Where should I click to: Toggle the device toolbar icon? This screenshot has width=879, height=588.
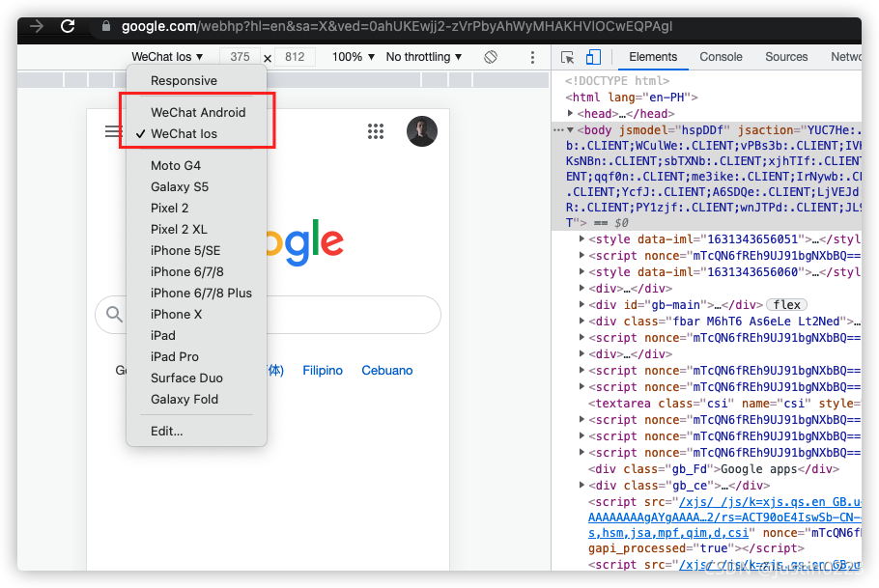click(593, 57)
